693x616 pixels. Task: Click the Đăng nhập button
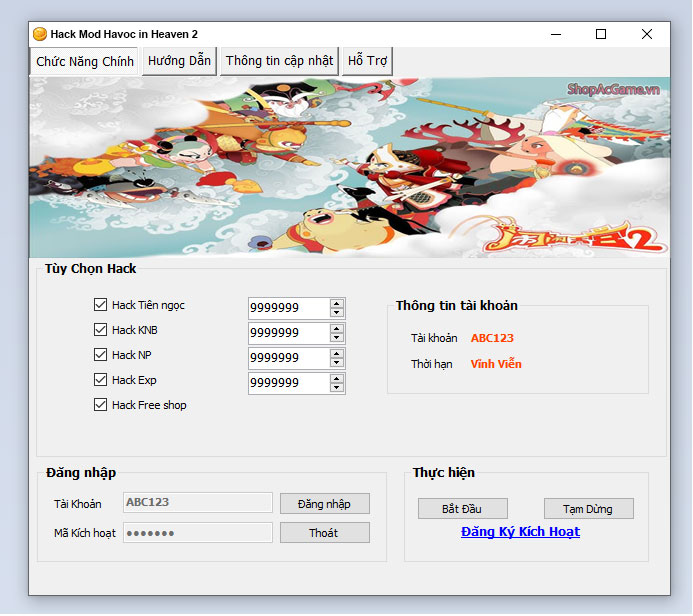(x=325, y=504)
